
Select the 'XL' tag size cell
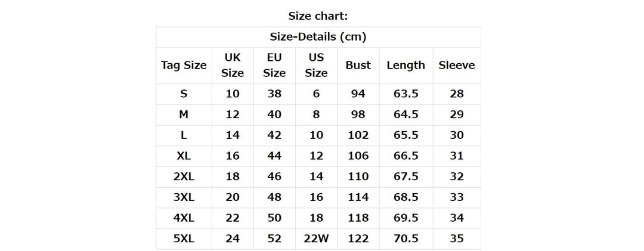[184, 156]
